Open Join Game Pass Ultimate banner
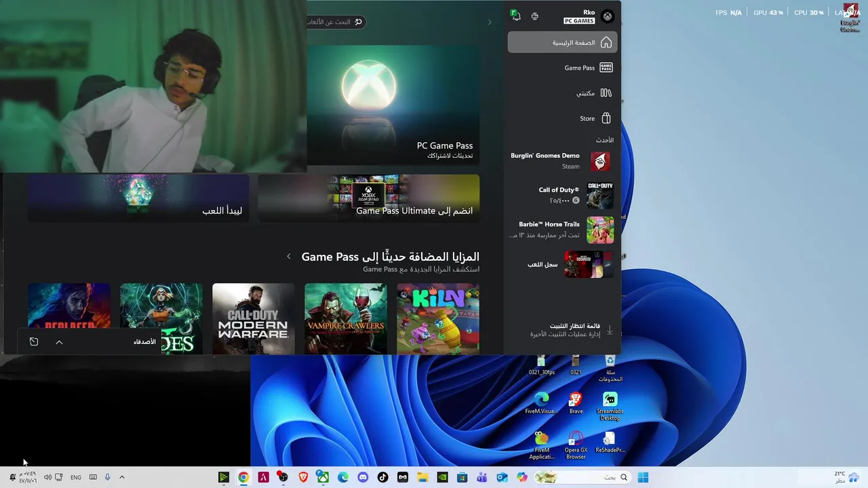Screen dimensions: 868x488 click(x=369, y=198)
